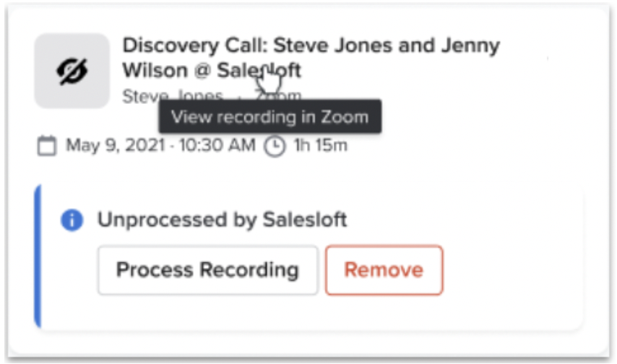Click the May 9, 2021 date text

116,145
